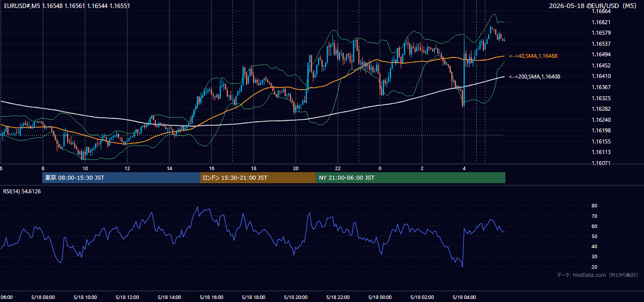Click price axis value 1.16452
The image size is (644, 302).
(x=601, y=65)
